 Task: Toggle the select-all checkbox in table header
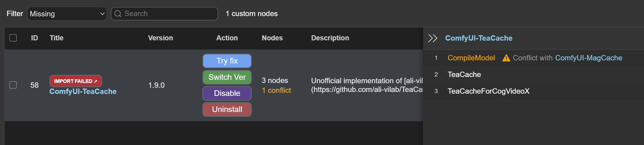[x=13, y=38]
